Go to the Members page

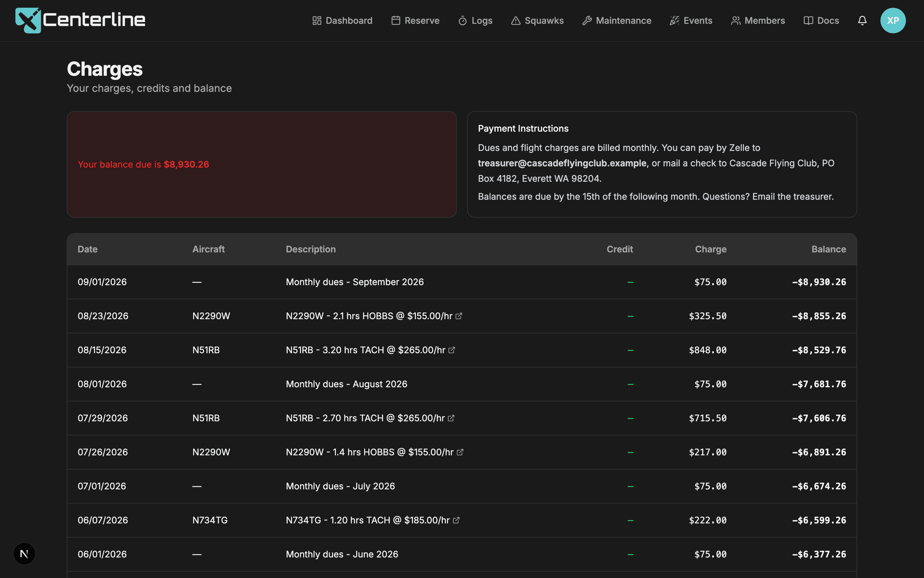pos(758,21)
